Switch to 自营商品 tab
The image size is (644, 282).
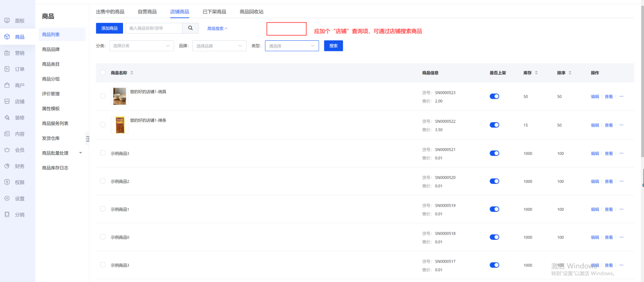(x=147, y=12)
